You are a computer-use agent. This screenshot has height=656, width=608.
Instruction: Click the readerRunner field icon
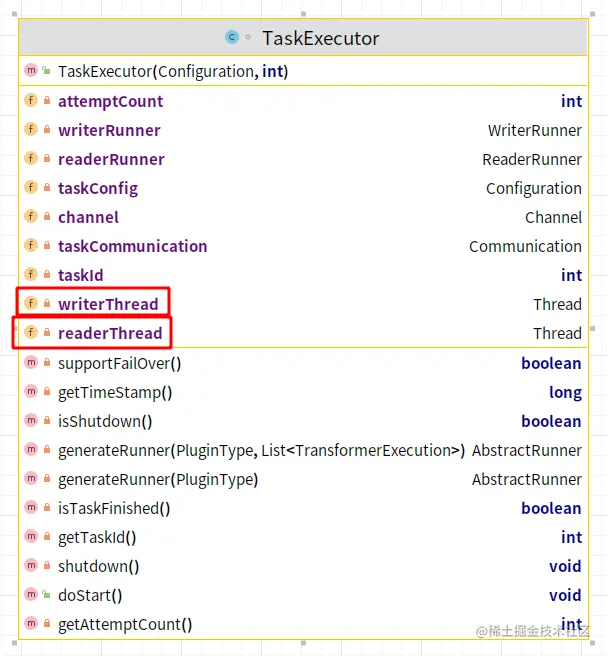[x=31, y=159]
